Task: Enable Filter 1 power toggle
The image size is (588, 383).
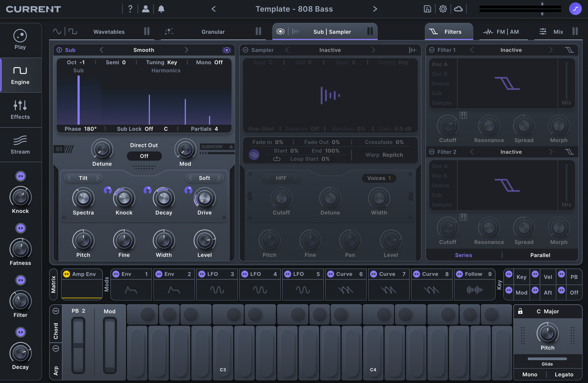Action: (432, 50)
